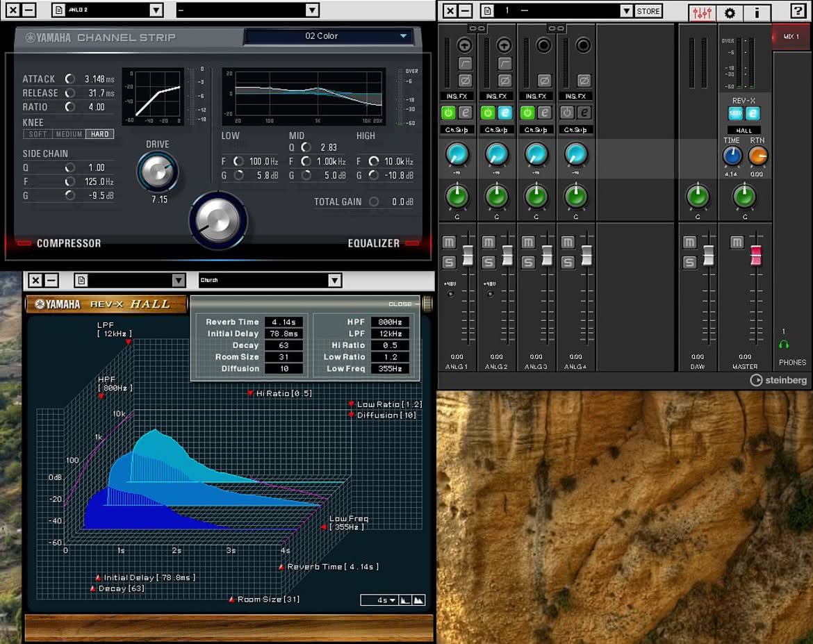Click the orange RTN knob
This screenshot has height=644, width=813.
pyautogui.click(x=757, y=156)
